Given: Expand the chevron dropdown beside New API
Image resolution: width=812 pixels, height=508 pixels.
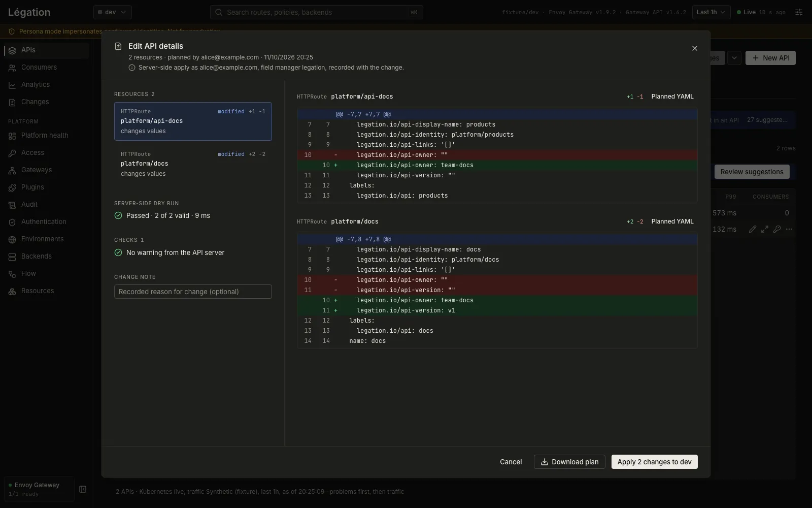Looking at the screenshot, I should 734,58.
